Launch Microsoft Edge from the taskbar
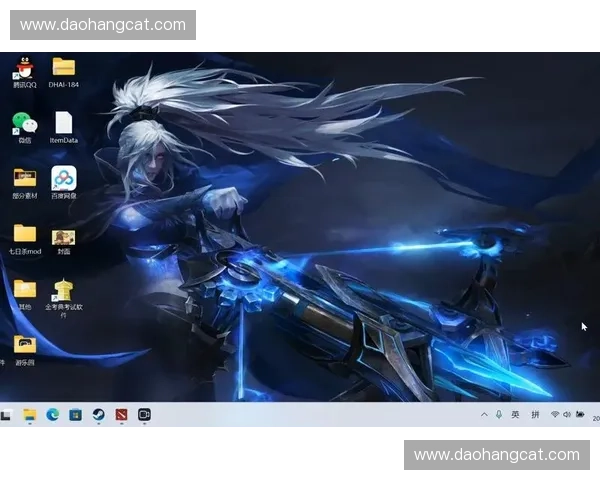This screenshot has height=480, width=600. point(52,415)
